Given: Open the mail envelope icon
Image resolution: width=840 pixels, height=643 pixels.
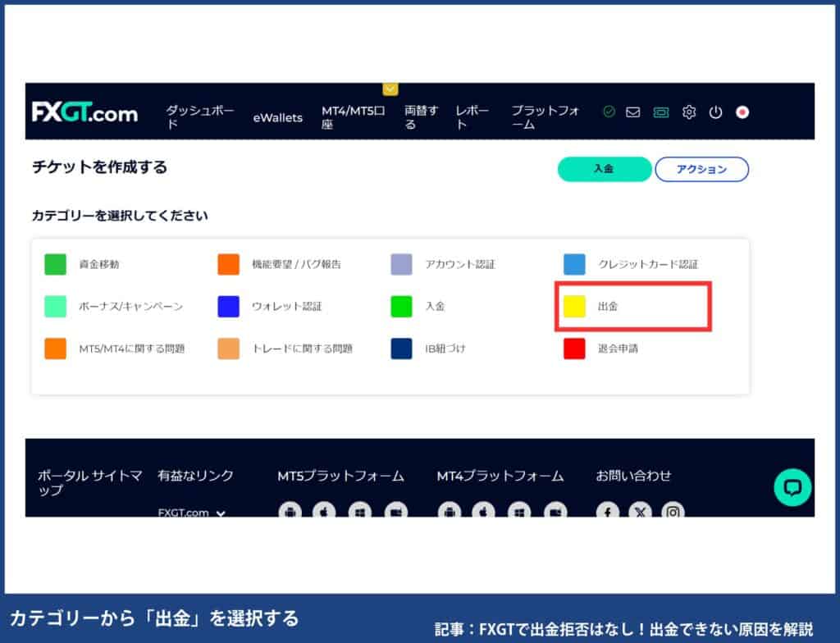Looking at the screenshot, I should [633, 112].
